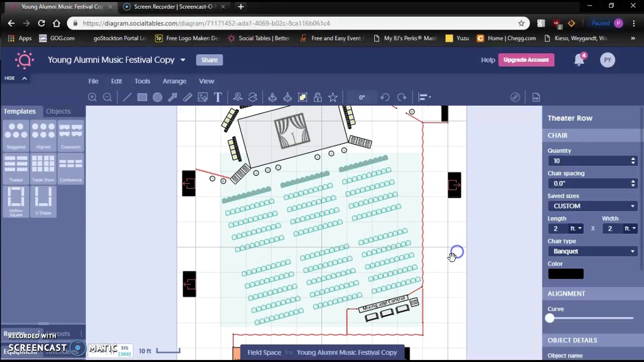Open the View menu

coord(206,81)
